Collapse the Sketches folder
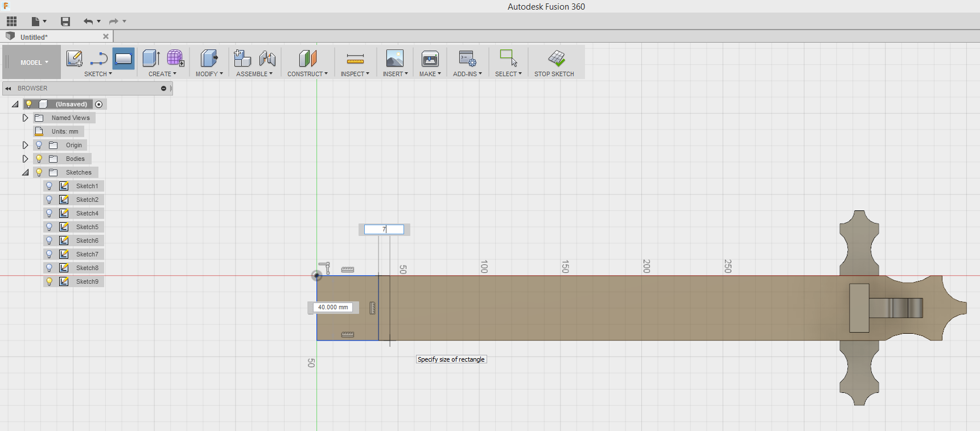980x431 pixels. [x=25, y=172]
